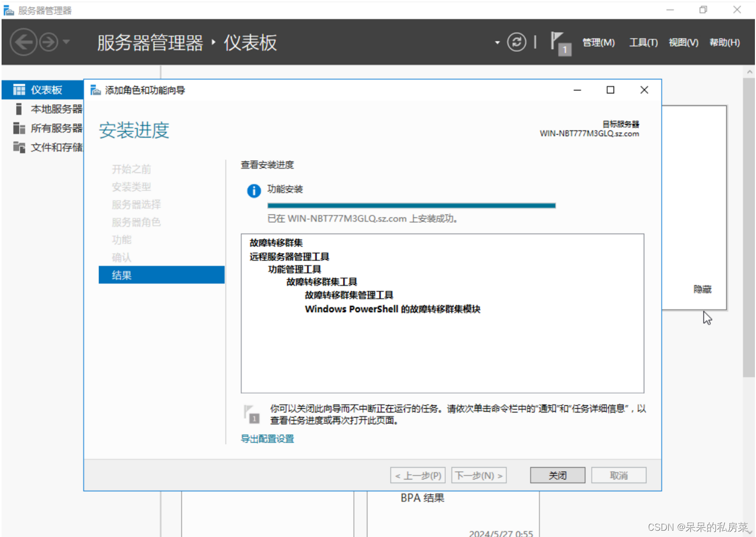The height and width of the screenshot is (537, 756).
Task: Click the target server name WIN-NBT777M3GLQ.sz.com
Action: tap(589, 133)
